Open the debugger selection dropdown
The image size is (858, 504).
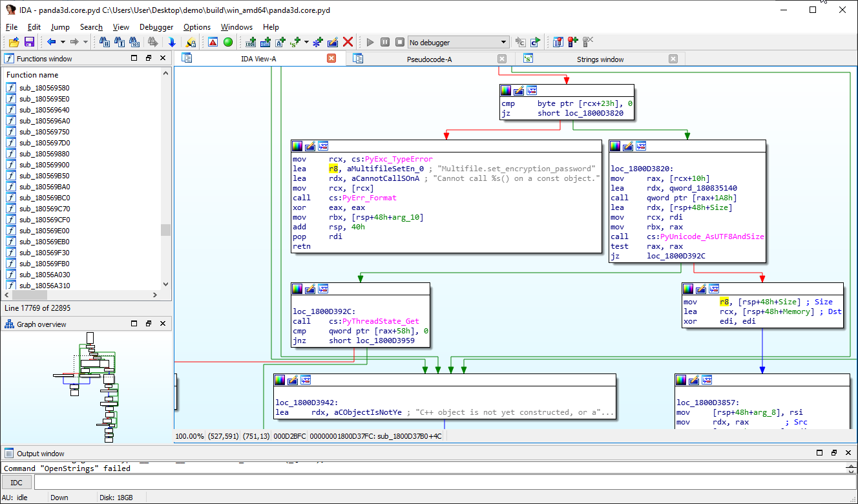pos(504,42)
